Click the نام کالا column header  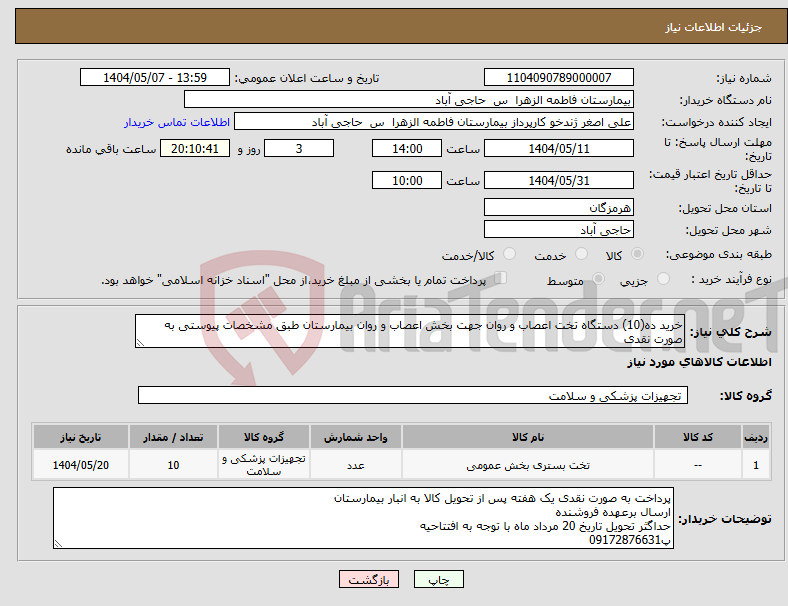point(528,437)
